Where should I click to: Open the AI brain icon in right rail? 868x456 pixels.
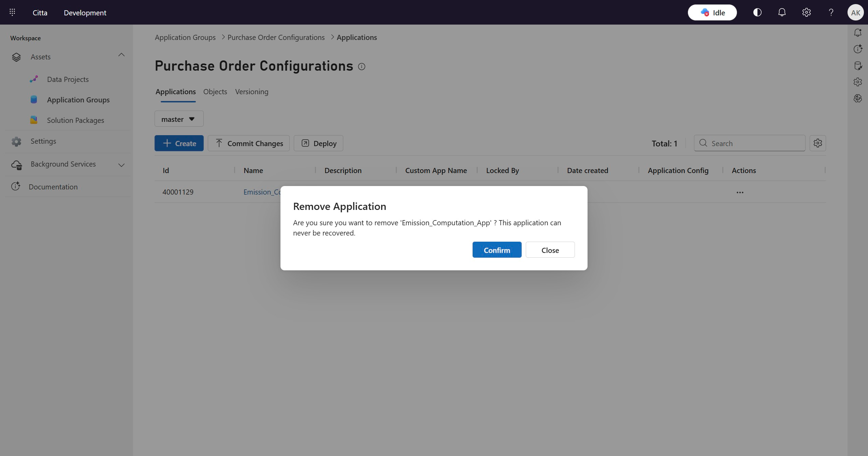click(x=858, y=99)
